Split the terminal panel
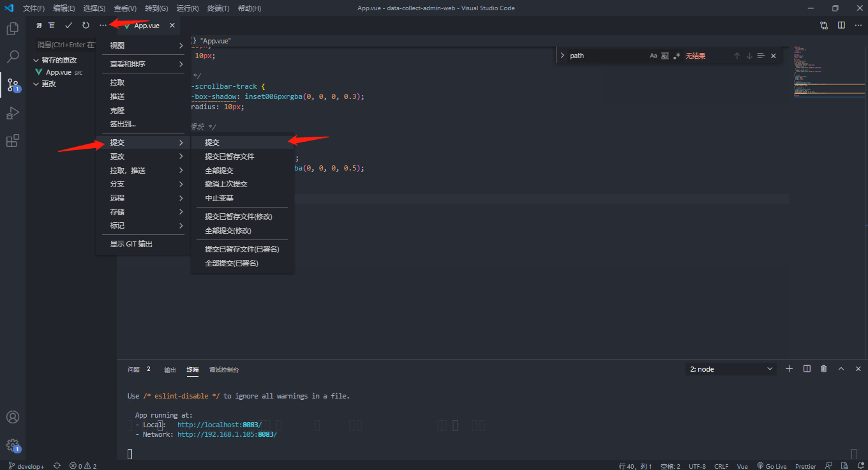Screen dimensions: 868x470 (807, 369)
